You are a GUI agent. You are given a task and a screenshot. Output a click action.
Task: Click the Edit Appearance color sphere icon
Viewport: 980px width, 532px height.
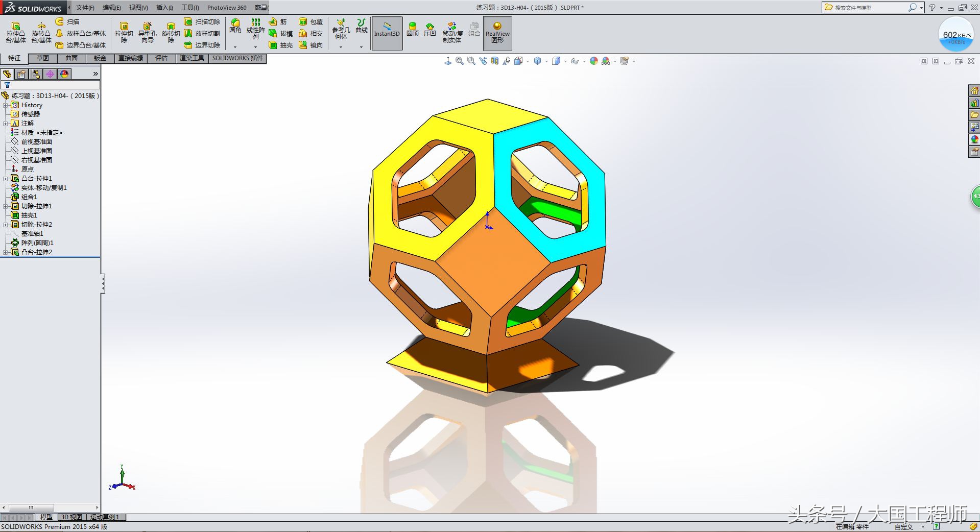(593, 61)
